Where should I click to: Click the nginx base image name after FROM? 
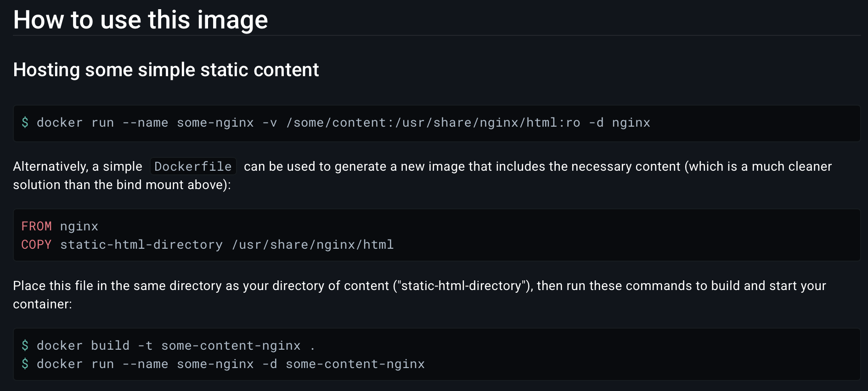click(79, 226)
